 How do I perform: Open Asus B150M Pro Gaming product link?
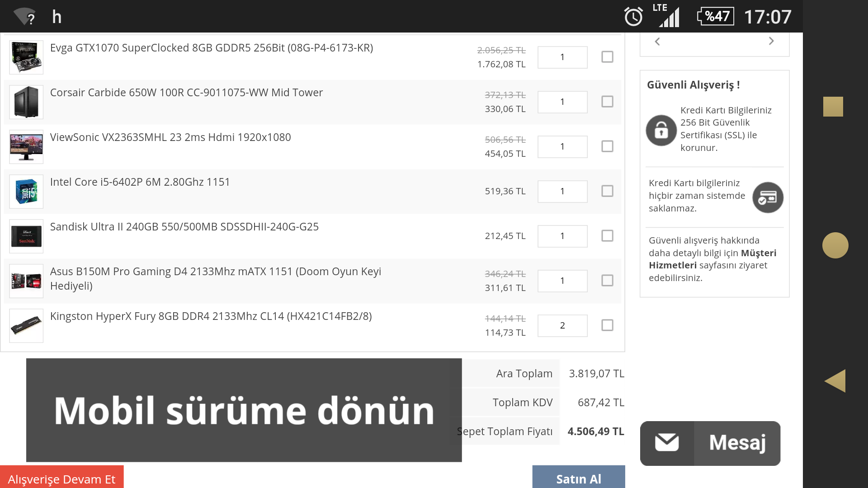(216, 279)
